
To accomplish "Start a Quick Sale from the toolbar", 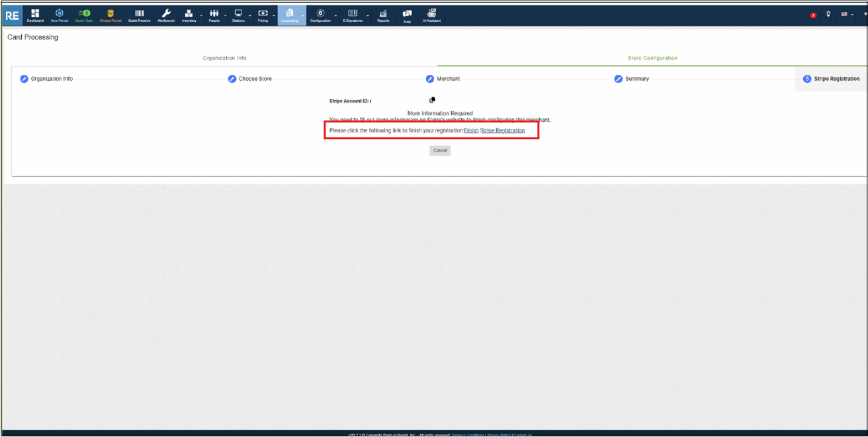I will point(84,15).
